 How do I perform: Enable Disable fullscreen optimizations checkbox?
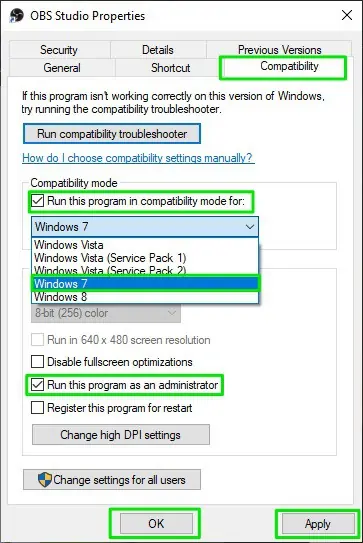[37, 362]
